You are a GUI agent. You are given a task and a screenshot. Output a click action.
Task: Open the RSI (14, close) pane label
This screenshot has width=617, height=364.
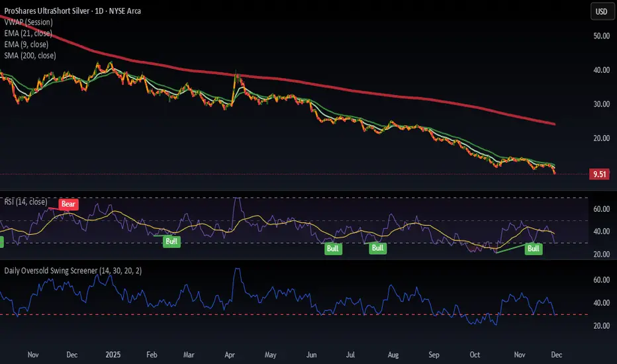pyautogui.click(x=24, y=201)
